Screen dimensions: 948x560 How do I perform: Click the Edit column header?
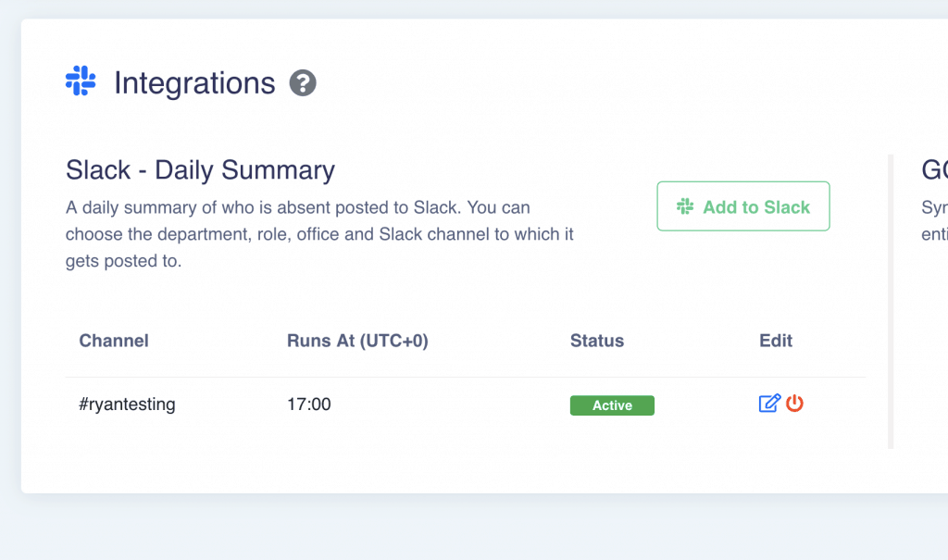pyautogui.click(x=776, y=341)
